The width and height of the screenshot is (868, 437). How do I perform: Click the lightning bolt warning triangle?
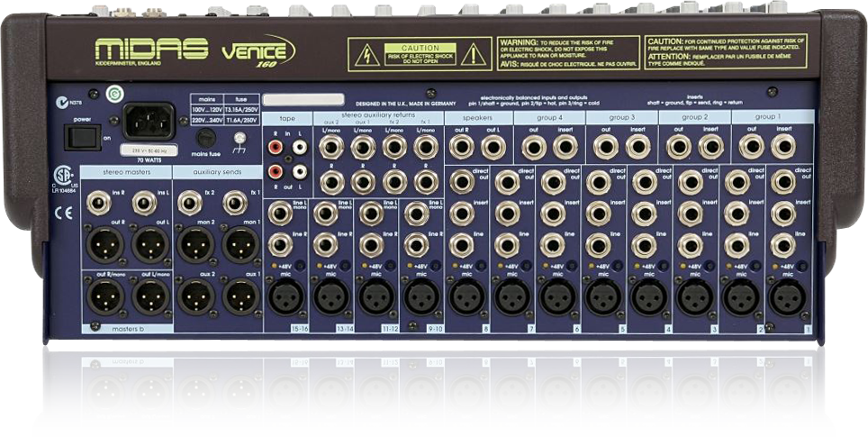point(367,55)
